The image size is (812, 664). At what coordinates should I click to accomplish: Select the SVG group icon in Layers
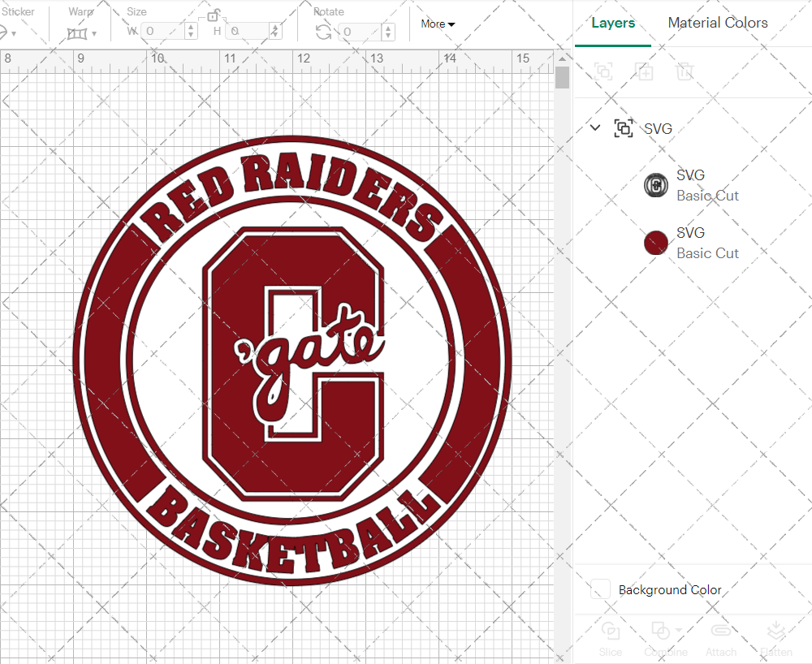pos(623,127)
